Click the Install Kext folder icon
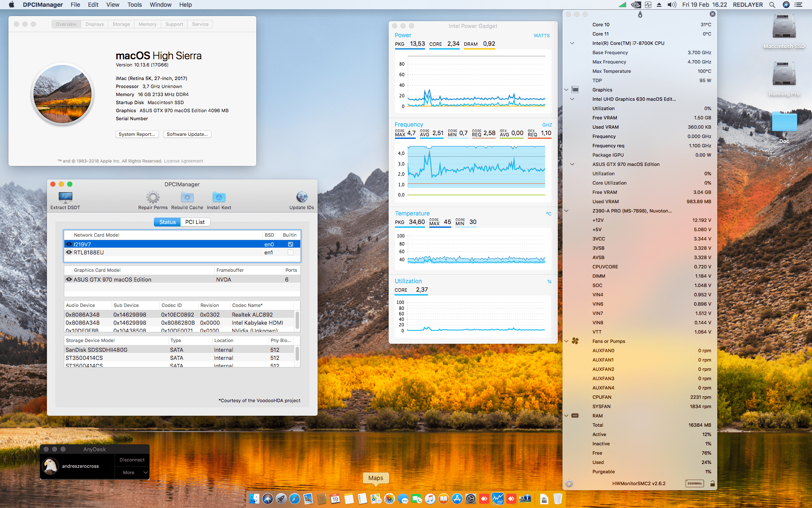Screen dimensions: 812x508 219,197
